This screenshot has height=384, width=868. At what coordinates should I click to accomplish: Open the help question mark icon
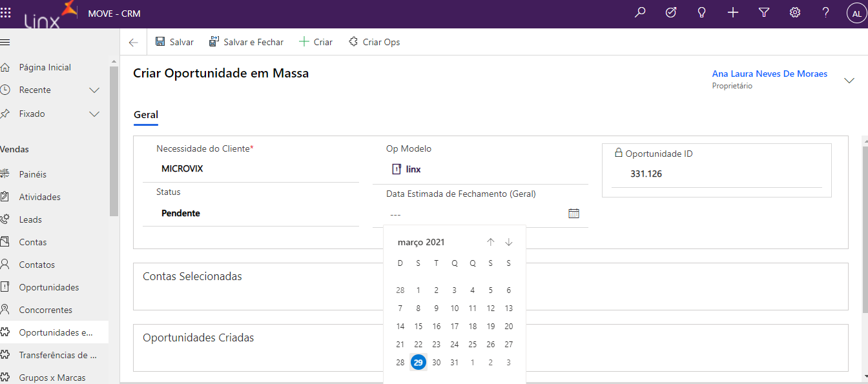(x=826, y=12)
